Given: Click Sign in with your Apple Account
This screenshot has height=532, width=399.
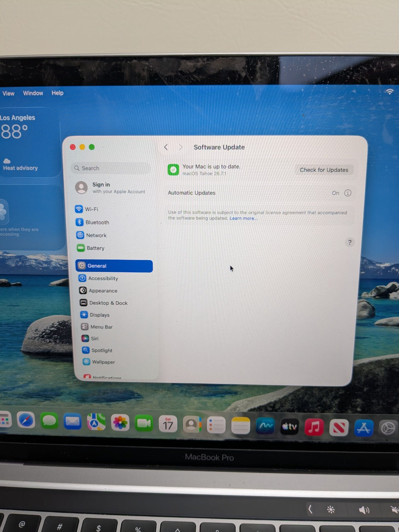Looking at the screenshot, I should 111,188.
